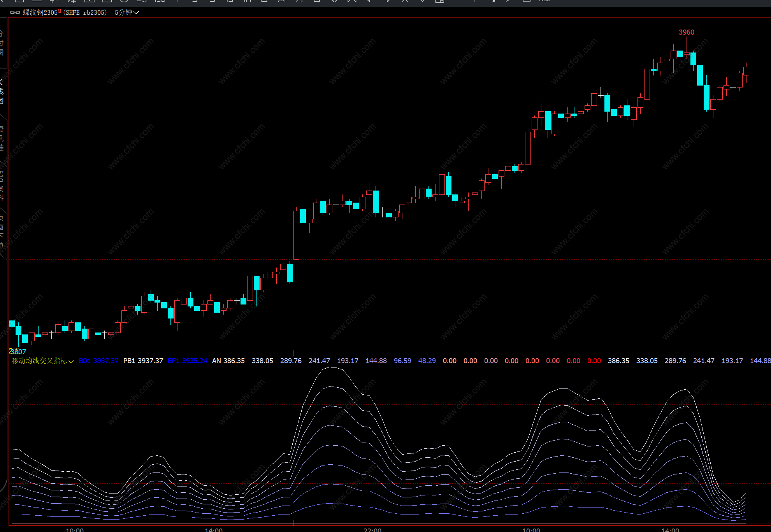Viewport: 771px width, 532px height.
Task: Click the 螺纹钢2305 contract name
Action: pos(40,12)
